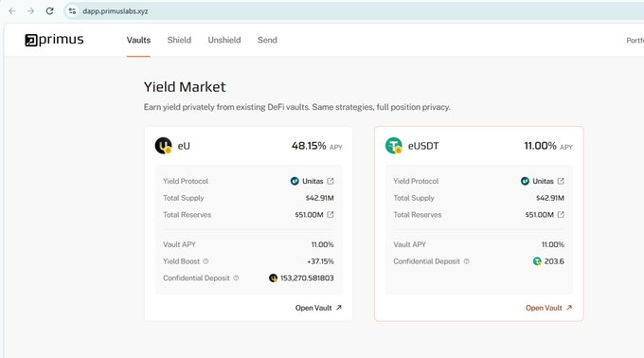Show Confidential Deposit info icon in eUSDT card

coord(467,261)
